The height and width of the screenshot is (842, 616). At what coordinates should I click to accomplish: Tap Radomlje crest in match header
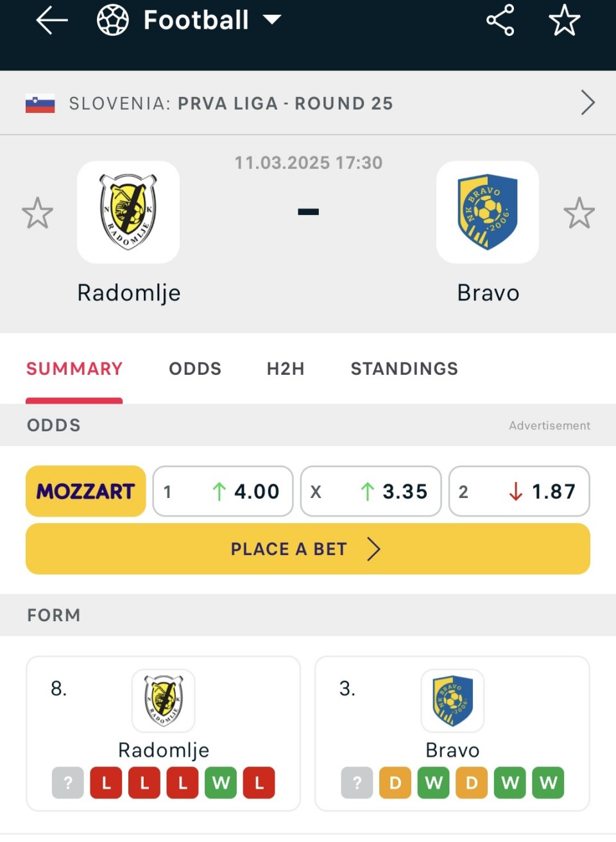(x=128, y=212)
